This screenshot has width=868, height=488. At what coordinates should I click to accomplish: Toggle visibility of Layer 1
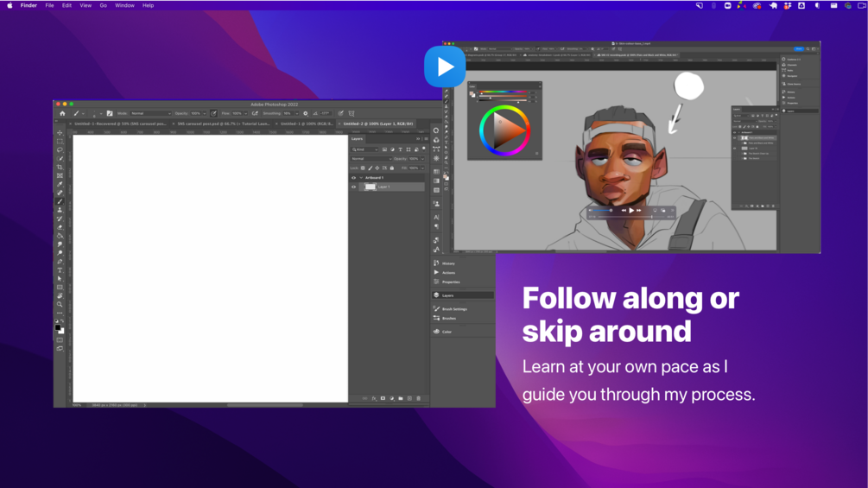[354, 187]
